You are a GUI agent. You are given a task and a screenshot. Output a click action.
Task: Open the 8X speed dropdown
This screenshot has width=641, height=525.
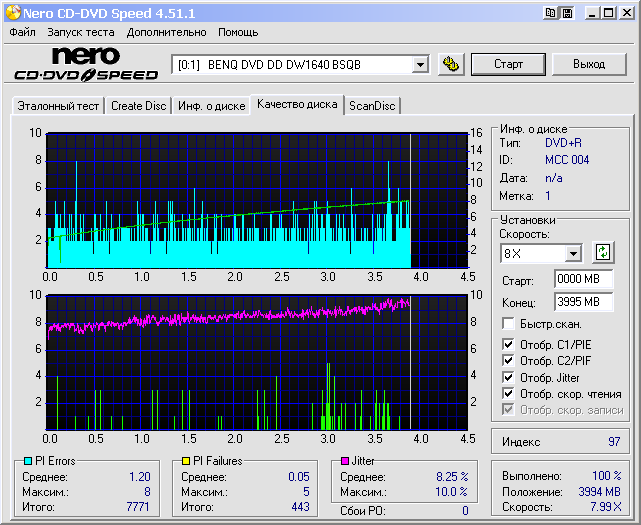[x=573, y=254]
